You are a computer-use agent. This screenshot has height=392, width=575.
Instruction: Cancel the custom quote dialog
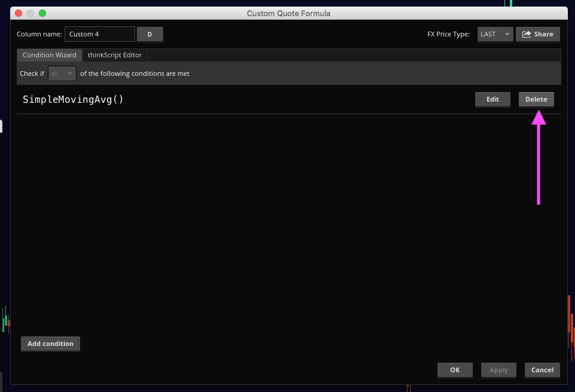pos(542,370)
